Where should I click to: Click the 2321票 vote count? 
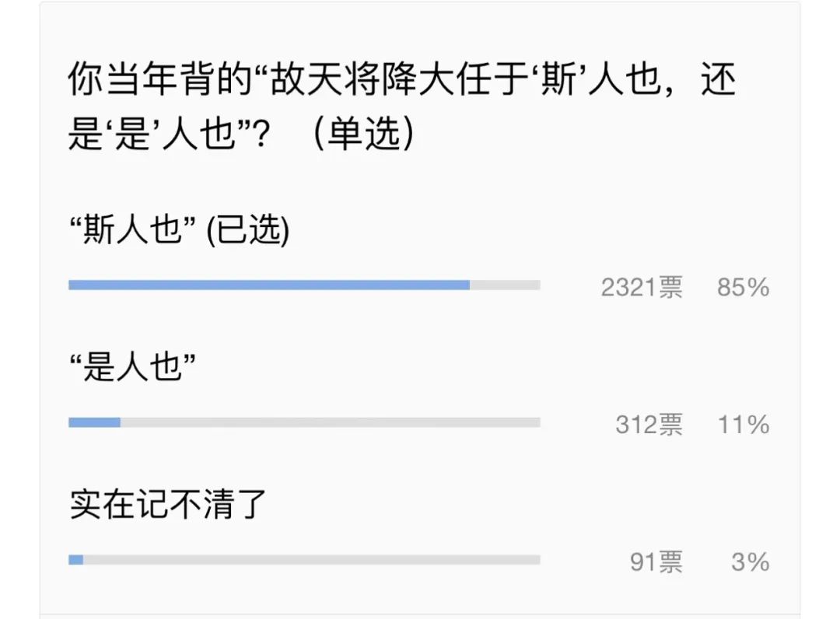pos(642,288)
